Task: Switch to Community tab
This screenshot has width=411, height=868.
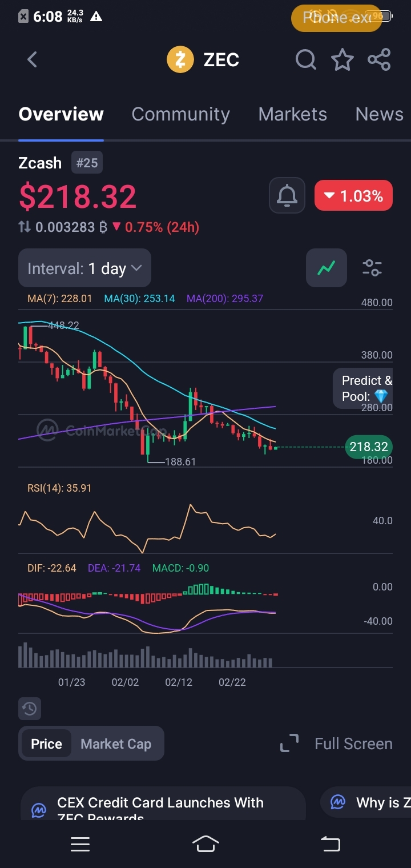Action: click(180, 114)
